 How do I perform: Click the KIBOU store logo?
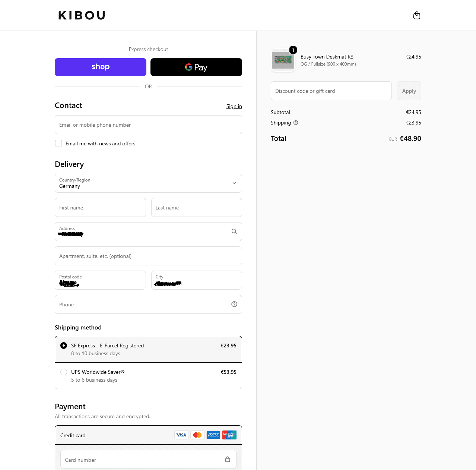coord(82,15)
